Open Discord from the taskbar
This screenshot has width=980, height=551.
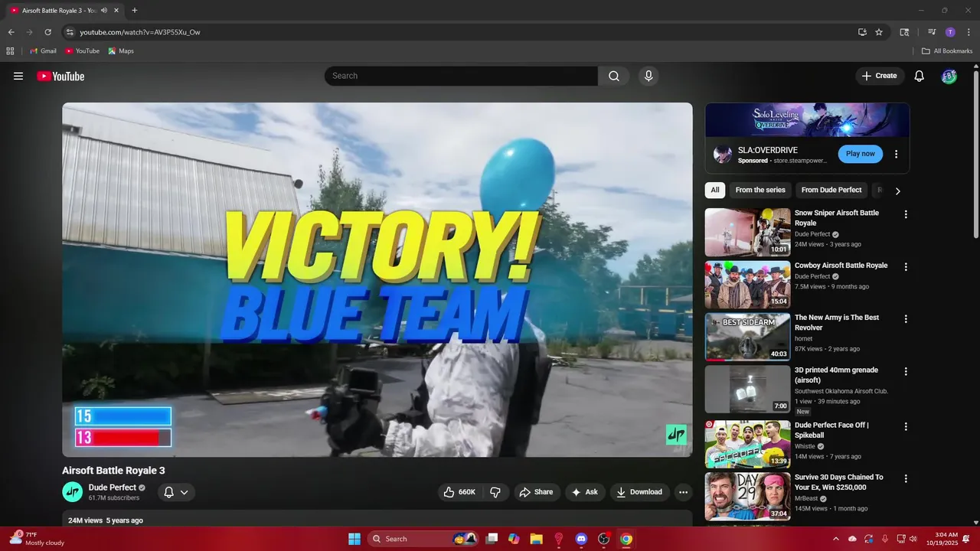point(581,539)
